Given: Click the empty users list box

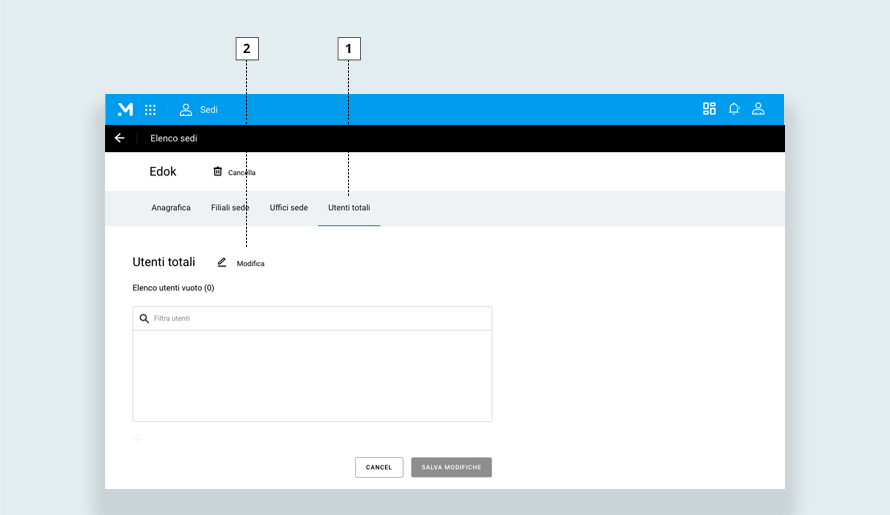Looking at the screenshot, I should [312, 376].
